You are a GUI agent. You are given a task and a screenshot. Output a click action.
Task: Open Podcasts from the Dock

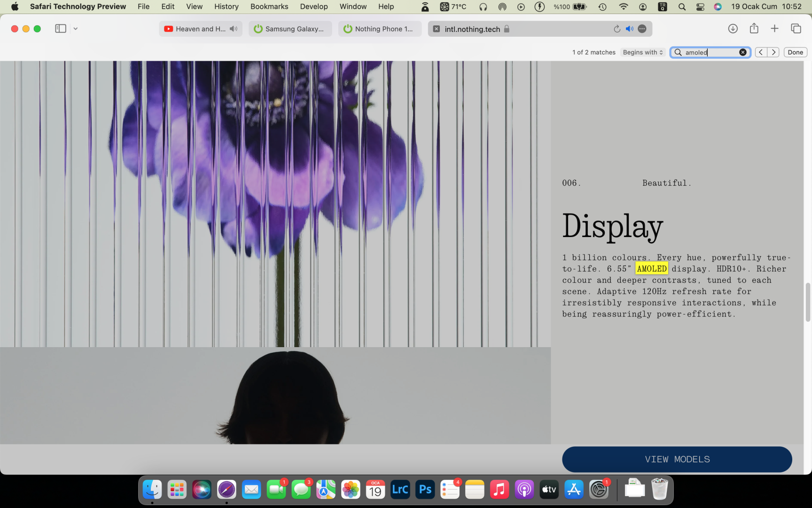tap(524, 490)
